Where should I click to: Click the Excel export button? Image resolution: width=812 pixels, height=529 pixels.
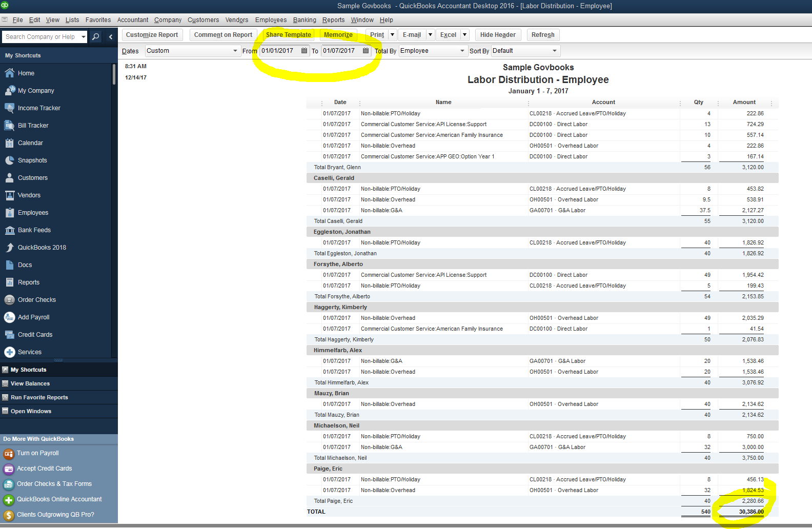pyautogui.click(x=448, y=35)
